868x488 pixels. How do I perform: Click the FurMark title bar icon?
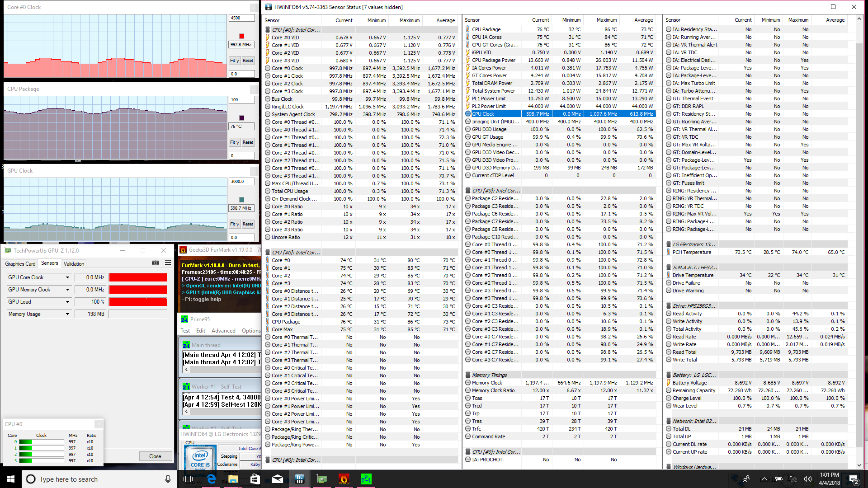[x=183, y=250]
